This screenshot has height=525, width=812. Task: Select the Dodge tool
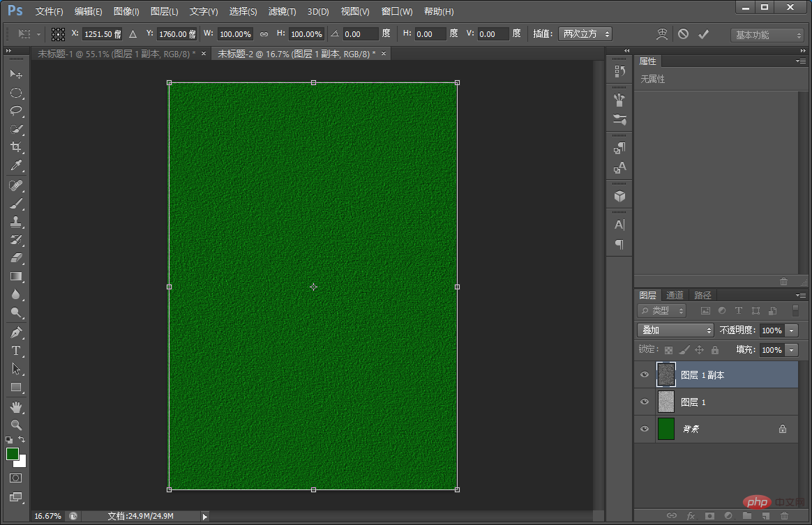[x=16, y=312]
